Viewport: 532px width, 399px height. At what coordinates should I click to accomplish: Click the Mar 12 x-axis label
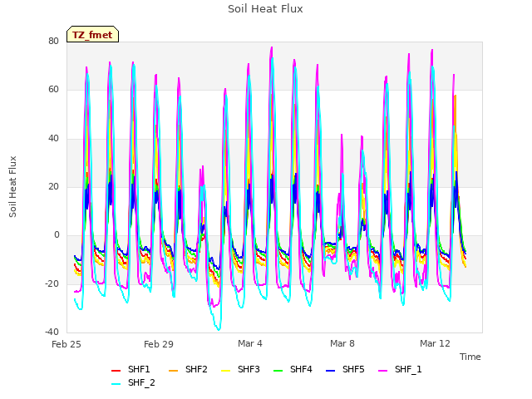tap(435, 343)
